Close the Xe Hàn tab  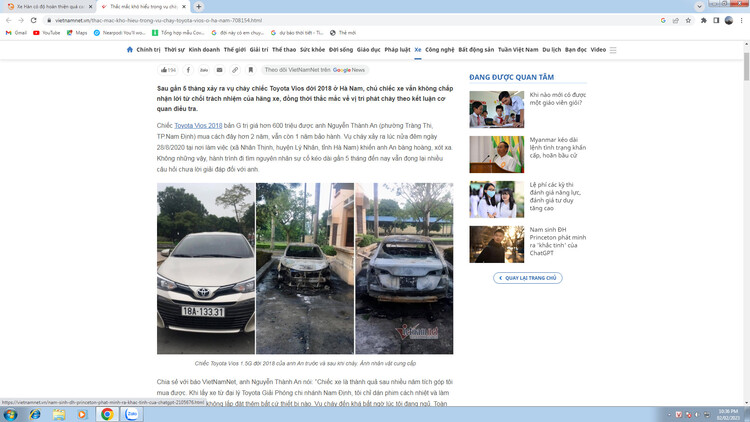90,7
